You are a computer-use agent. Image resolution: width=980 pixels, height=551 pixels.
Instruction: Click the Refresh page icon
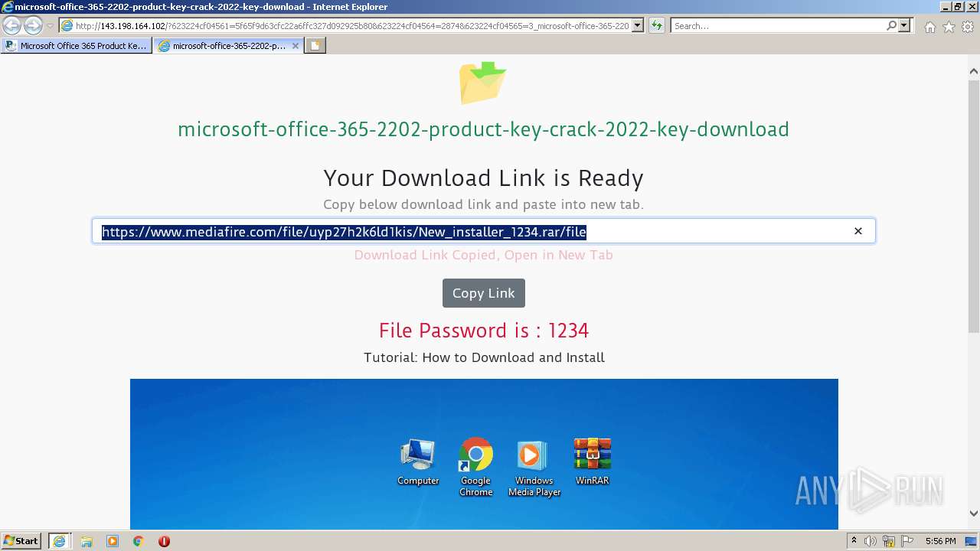pos(657,26)
